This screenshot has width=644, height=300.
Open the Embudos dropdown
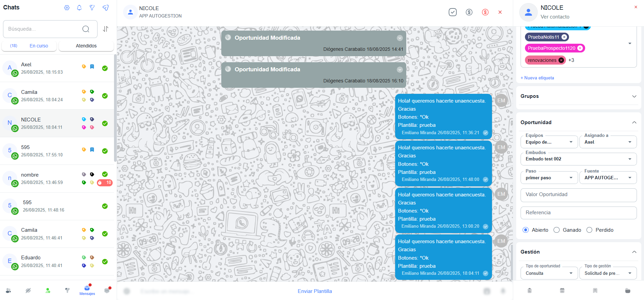[578, 159]
